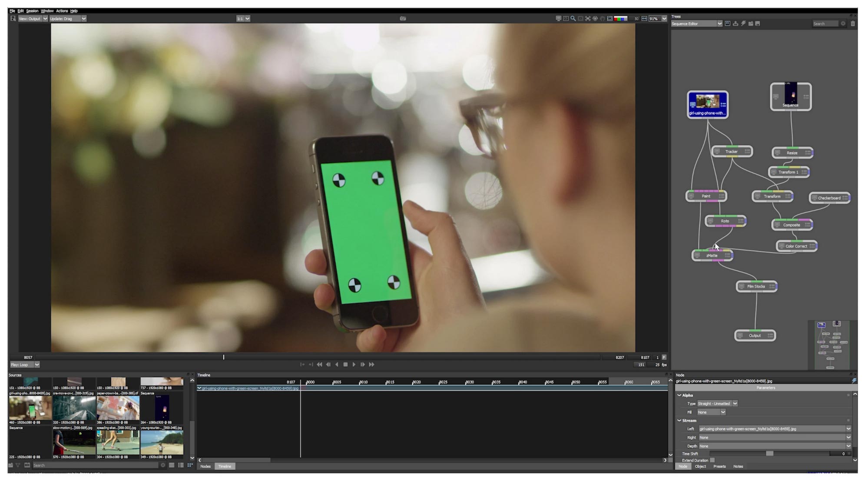Click the snapshot camera icon above the viewer
Viewport: 868px width, 482px height.
[x=403, y=19]
